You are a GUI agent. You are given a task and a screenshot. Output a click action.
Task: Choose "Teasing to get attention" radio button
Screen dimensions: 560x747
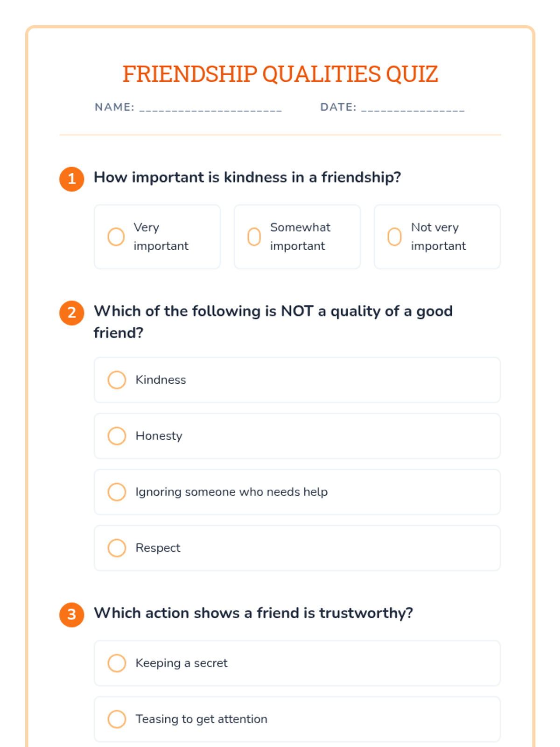pos(117,719)
